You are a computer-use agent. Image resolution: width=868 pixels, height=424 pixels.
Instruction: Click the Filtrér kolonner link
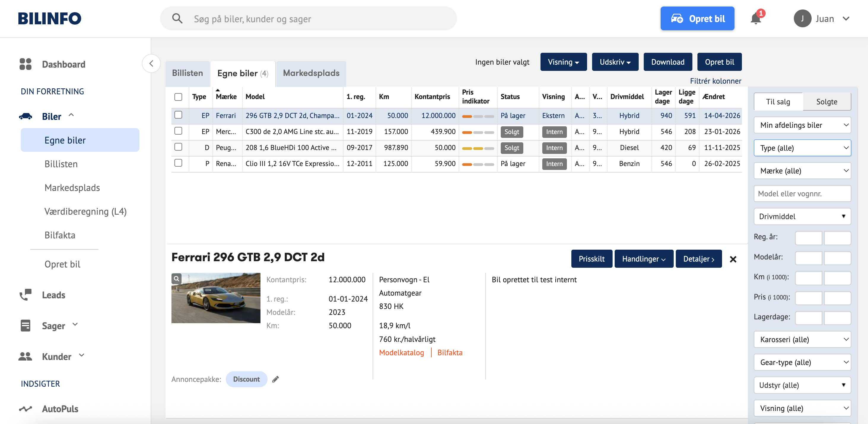715,81
